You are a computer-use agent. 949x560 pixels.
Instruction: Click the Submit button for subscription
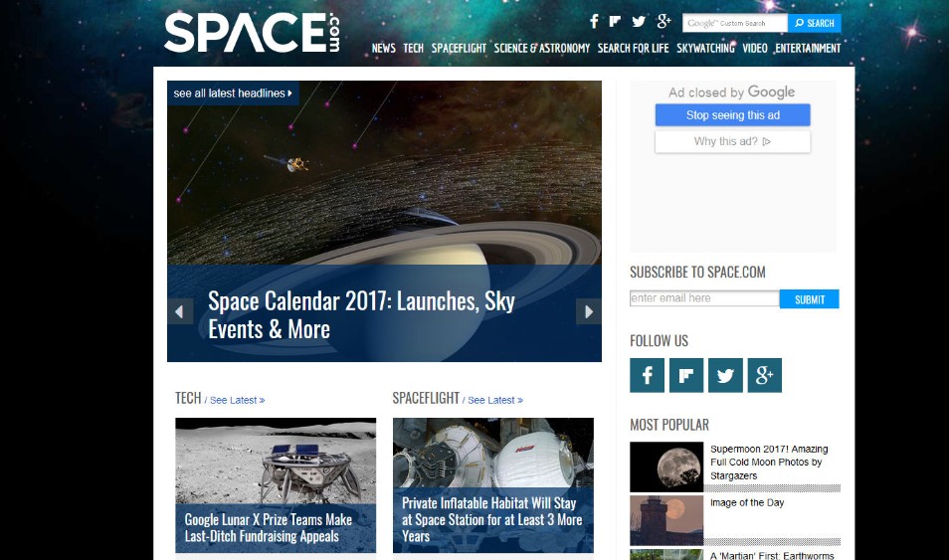click(x=809, y=299)
